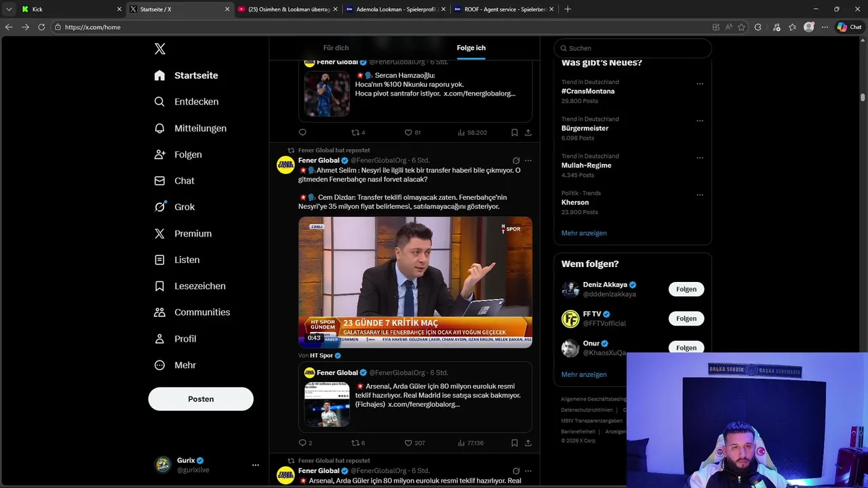This screenshot has height=488, width=868.
Task: Share the Ahmet Selim post
Action: (x=528, y=443)
